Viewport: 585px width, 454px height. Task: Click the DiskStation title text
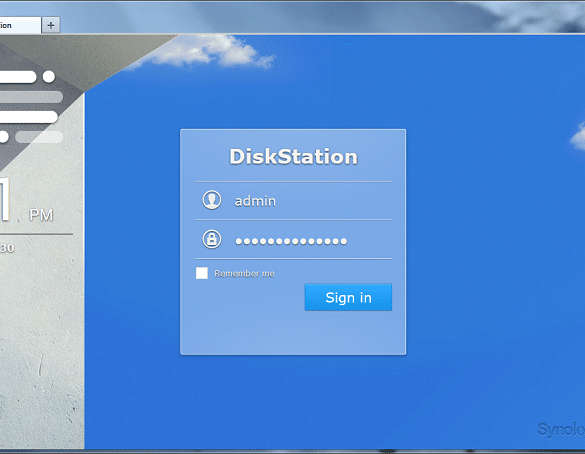click(x=293, y=156)
